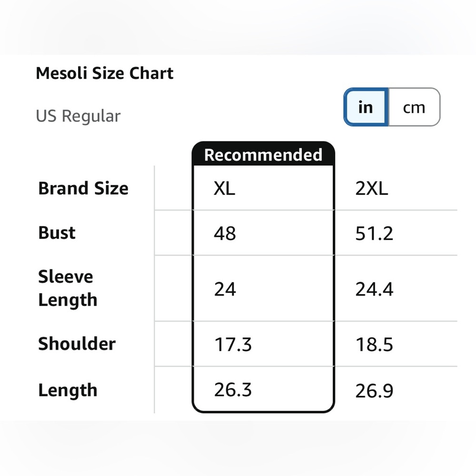Select the 2XL brand size cell

372,189
